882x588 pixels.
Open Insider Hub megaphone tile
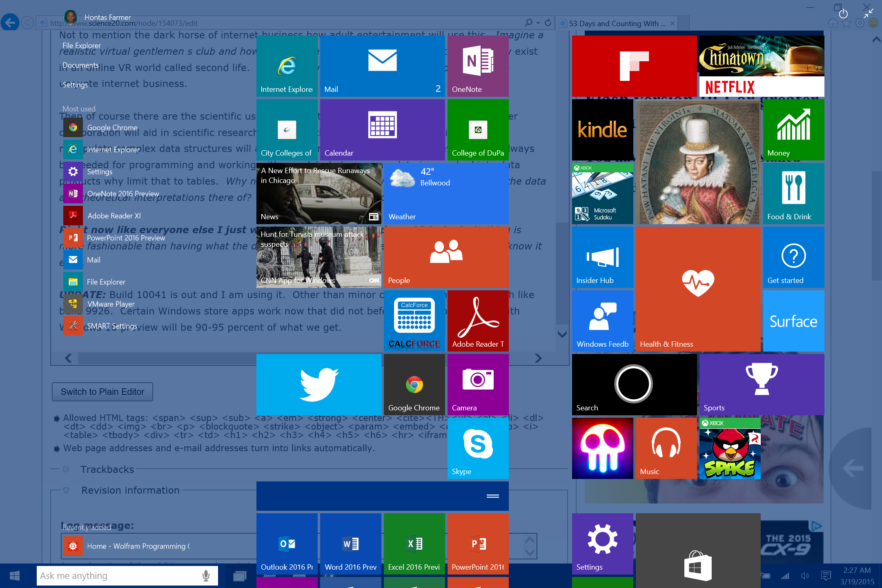click(602, 257)
